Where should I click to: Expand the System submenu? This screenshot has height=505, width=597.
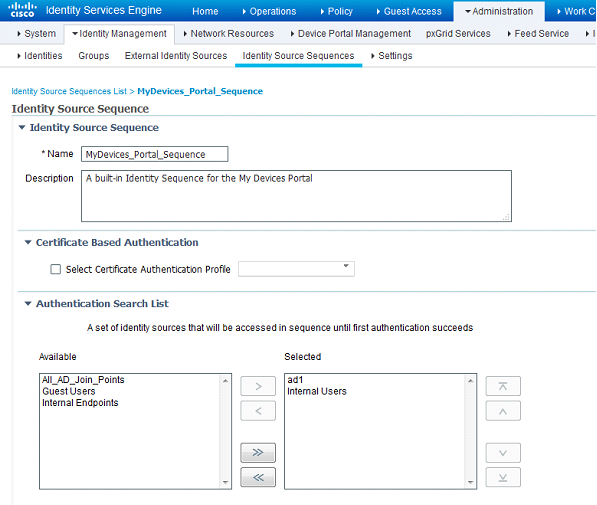[x=37, y=34]
